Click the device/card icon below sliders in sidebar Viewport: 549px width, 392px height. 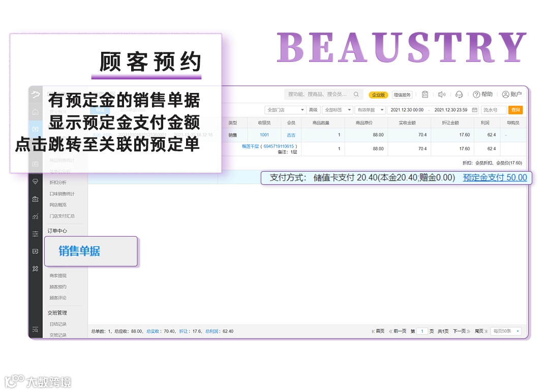coord(36,251)
